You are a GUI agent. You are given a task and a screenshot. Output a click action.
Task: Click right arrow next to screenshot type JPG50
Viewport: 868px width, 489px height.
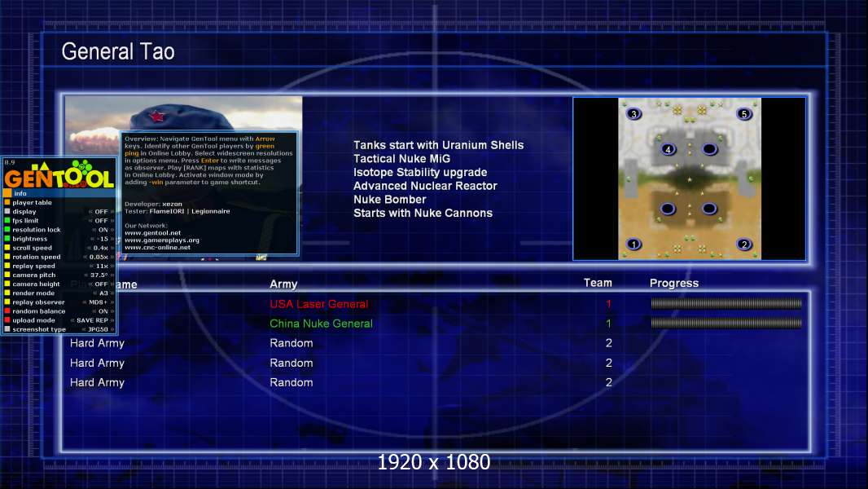pyautogui.click(x=112, y=329)
